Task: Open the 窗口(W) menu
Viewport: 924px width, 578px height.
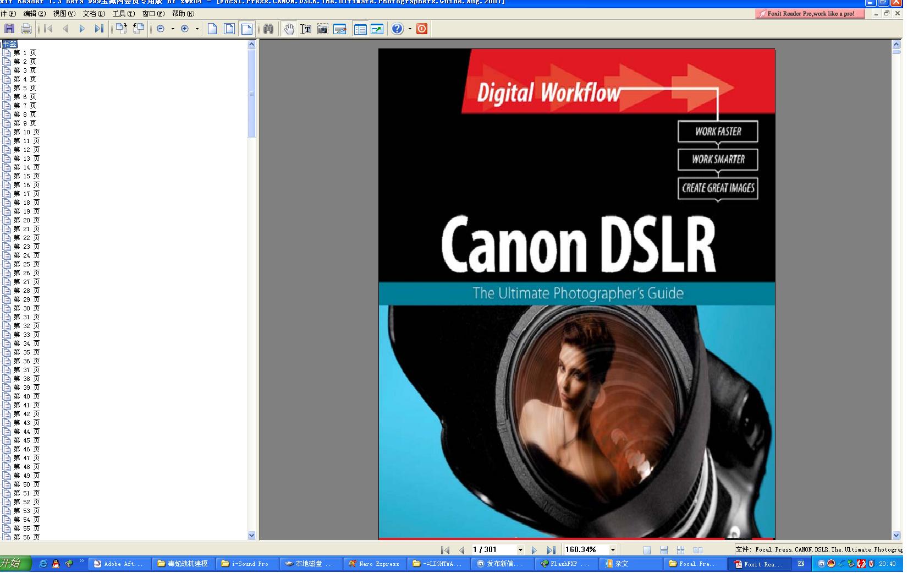Action: [x=153, y=14]
